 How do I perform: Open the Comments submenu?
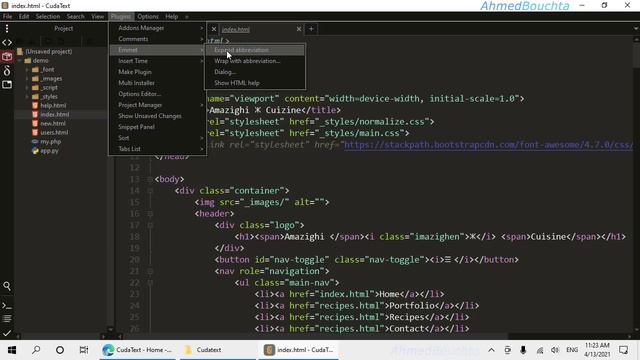[158, 39]
